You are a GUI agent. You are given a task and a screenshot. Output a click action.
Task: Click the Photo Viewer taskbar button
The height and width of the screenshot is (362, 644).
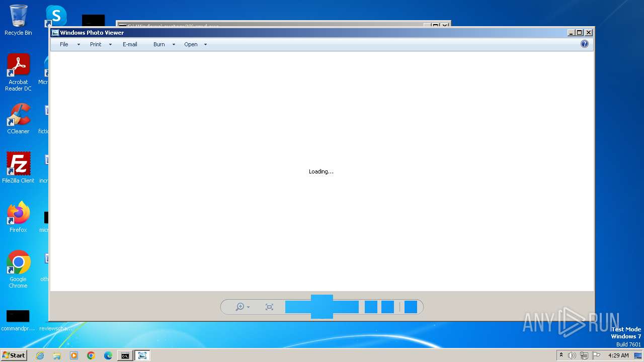click(x=142, y=355)
